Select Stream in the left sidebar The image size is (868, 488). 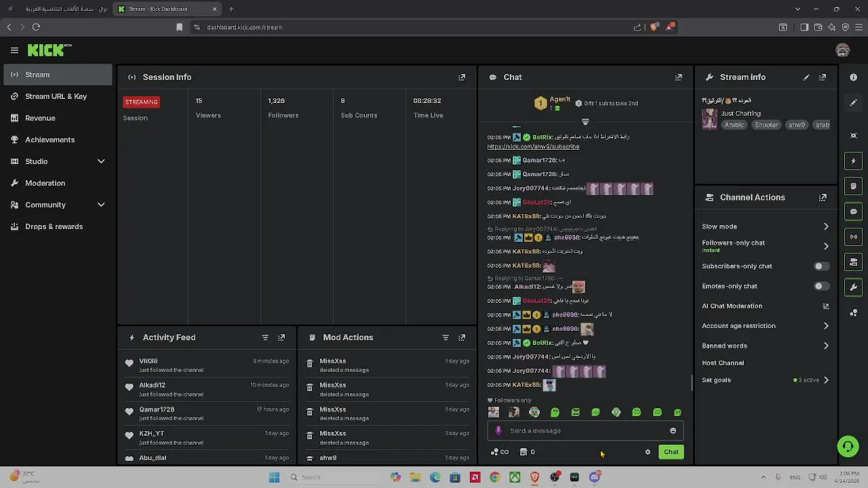[x=58, y=75]
